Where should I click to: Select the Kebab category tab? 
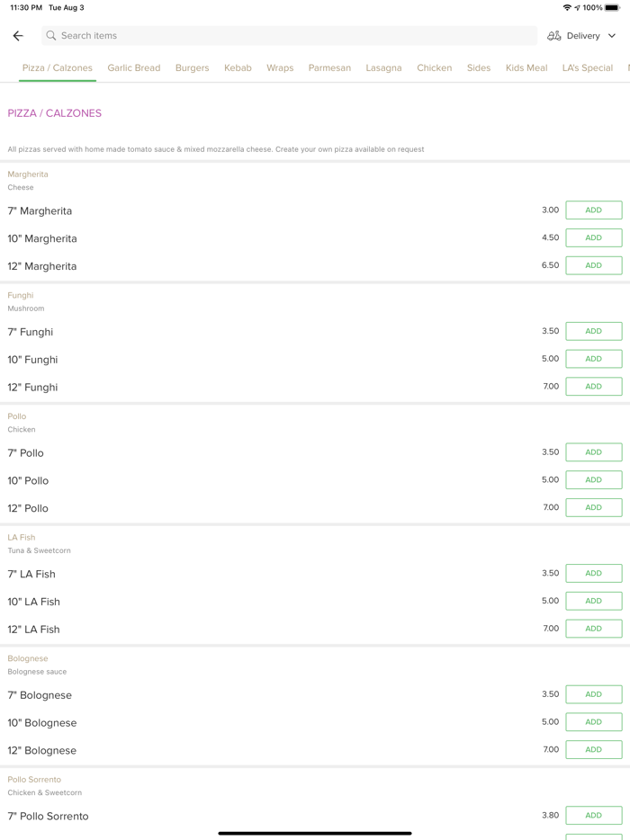238,68
